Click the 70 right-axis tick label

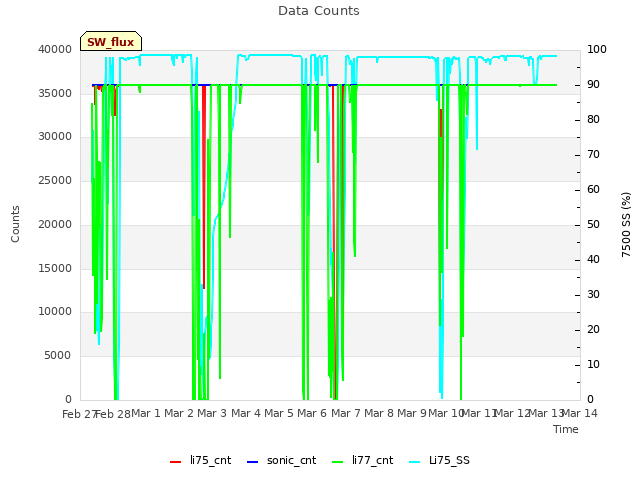593,154
